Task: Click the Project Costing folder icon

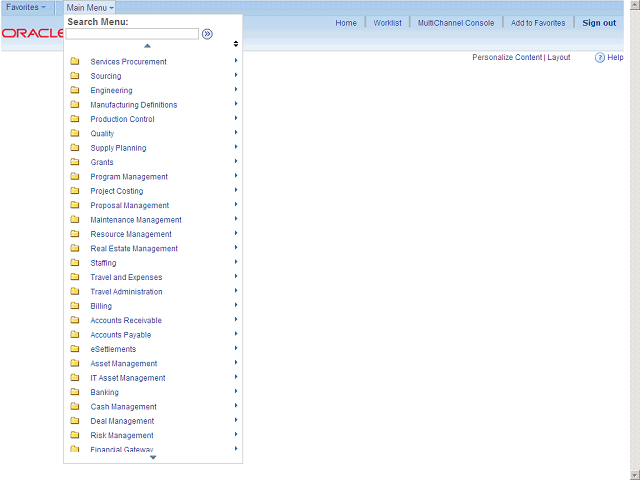Action: click(75, 191)
